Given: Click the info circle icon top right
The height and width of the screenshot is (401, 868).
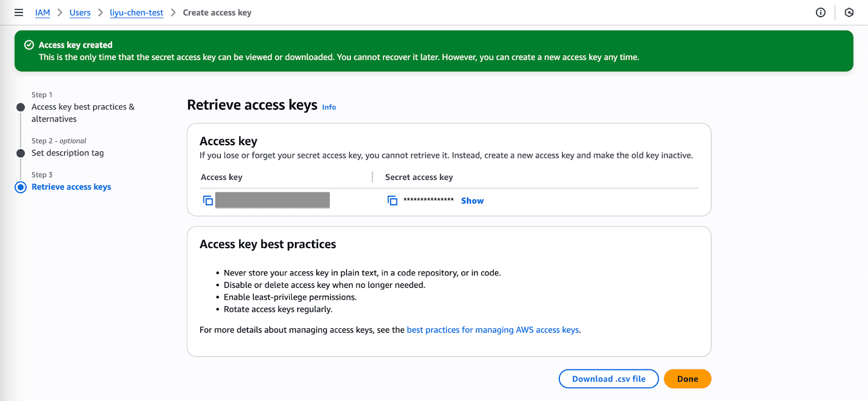Looking at the screenshot, I should (820, 12).
